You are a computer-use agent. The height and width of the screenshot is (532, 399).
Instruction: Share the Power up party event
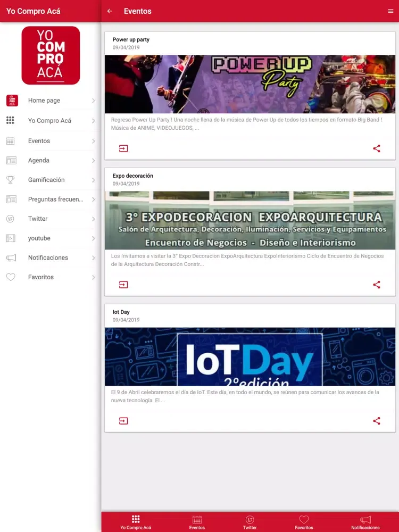pyautogui.click(x=377, y=148)
